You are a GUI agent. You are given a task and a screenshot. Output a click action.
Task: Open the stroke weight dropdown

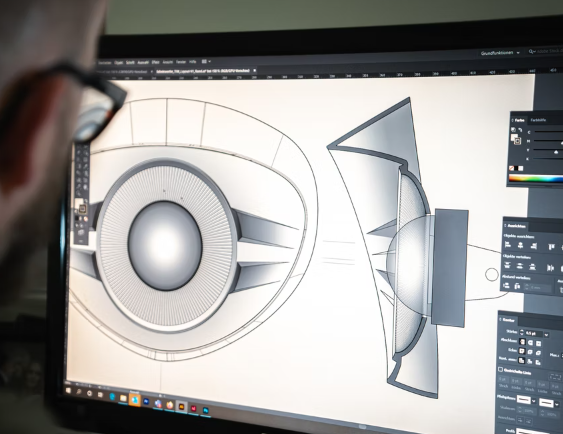point(546,335)
